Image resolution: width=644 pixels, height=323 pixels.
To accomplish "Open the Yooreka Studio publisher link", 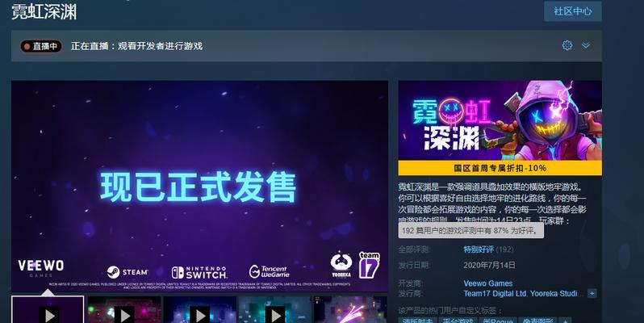I will coord(554,293).
